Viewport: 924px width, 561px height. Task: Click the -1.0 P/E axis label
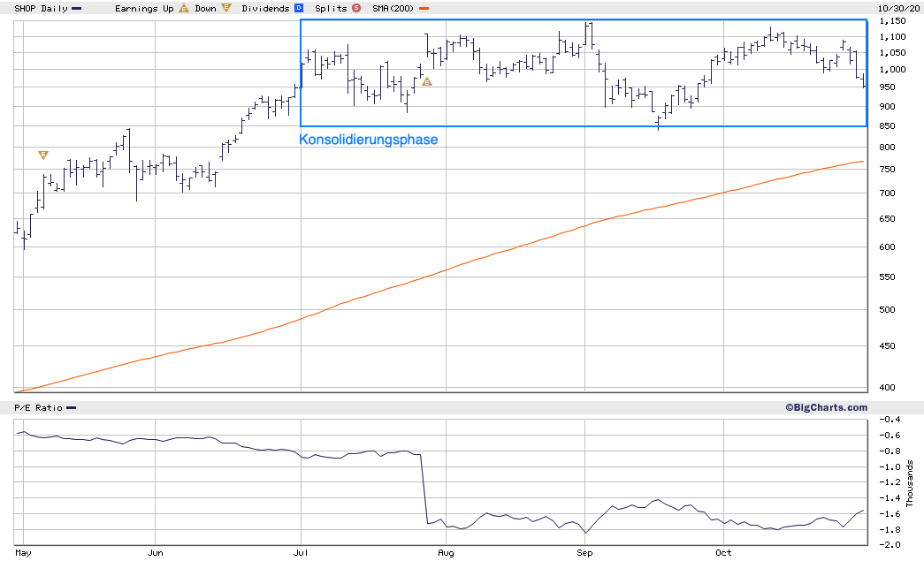890,466
